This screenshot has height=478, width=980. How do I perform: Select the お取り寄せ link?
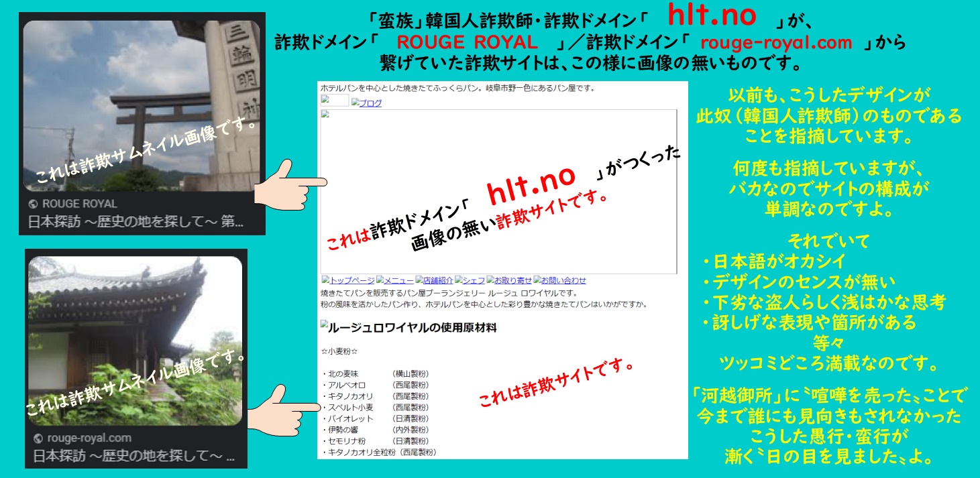pos(513,280)
